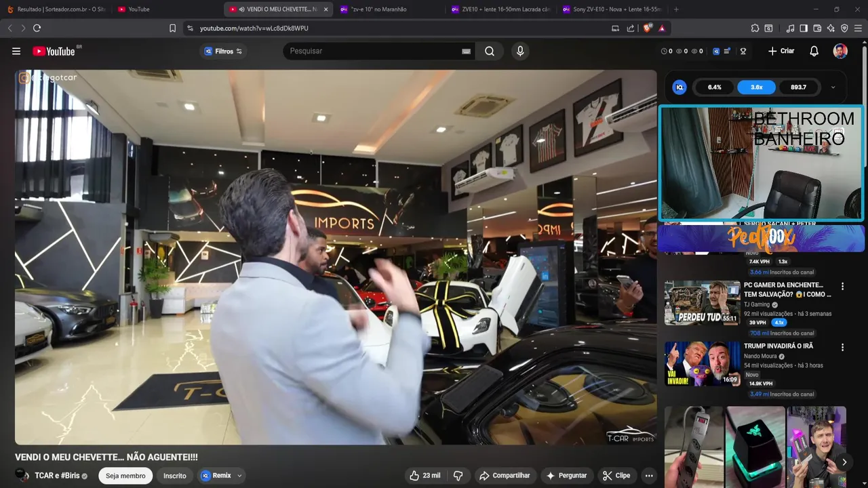Screen dimensions: 868x488
Task: Open Brave Rewards triangle icon
Action: pyautogui.click(x=662, y=28)
